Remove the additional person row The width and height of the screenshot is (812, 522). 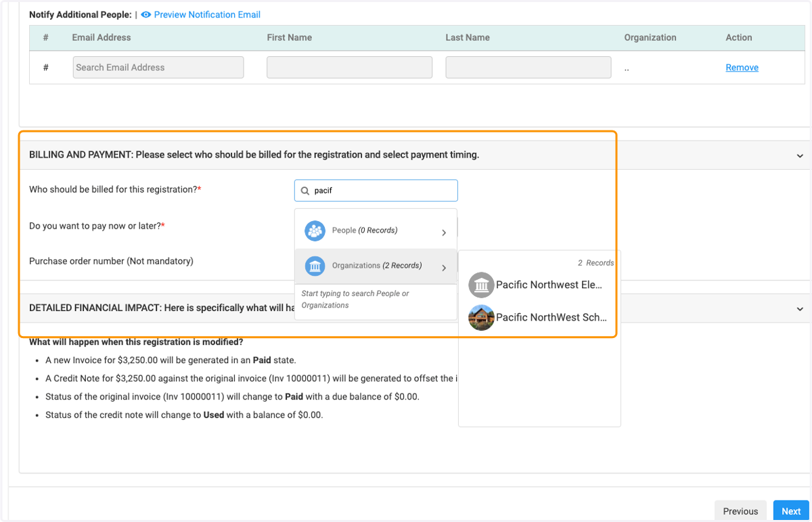point(742,68)
